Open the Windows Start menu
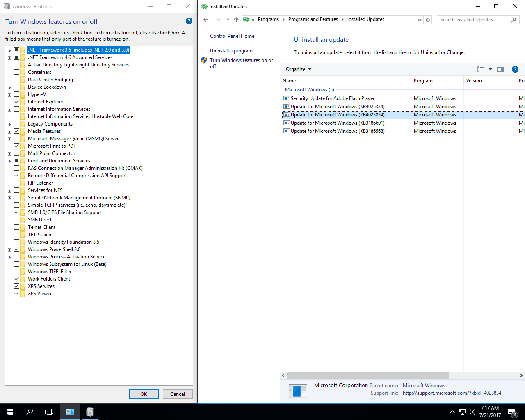 [10, 412]
